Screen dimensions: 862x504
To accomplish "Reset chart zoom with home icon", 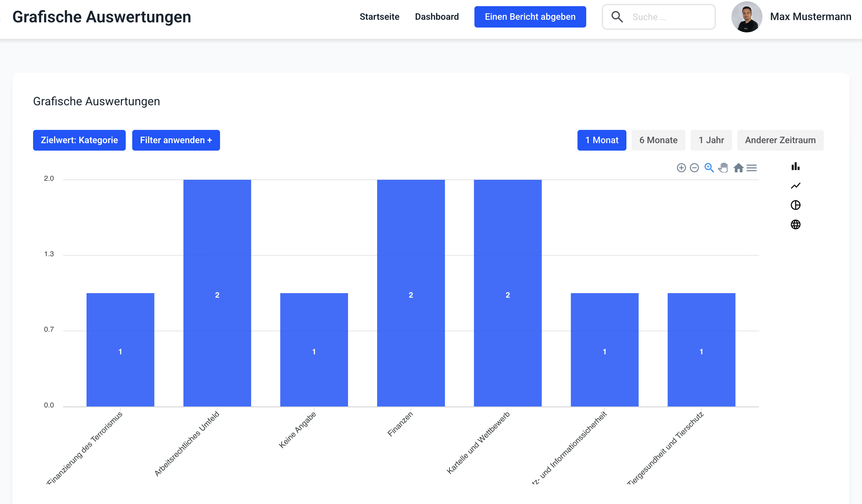I will point(738,168).
